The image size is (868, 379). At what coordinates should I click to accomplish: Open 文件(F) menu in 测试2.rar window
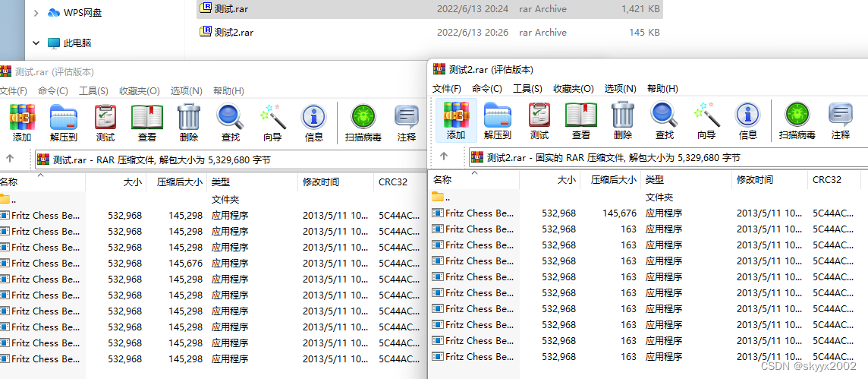447,88
